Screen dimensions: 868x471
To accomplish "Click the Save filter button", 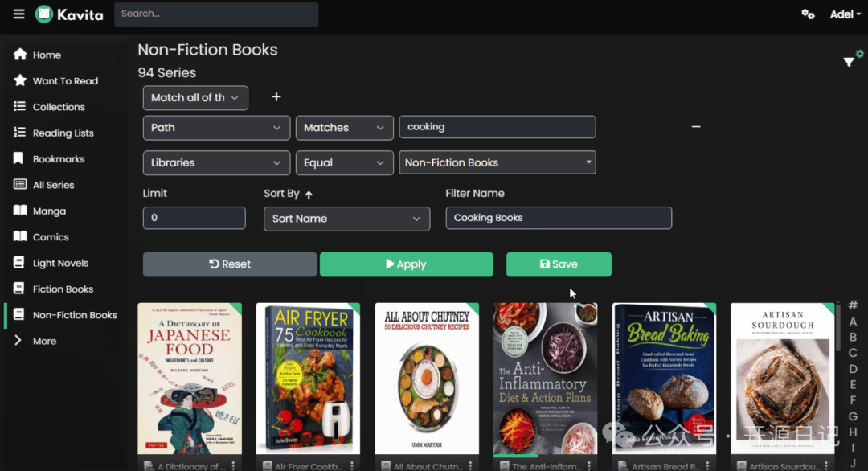I will [x=559, y=264].
